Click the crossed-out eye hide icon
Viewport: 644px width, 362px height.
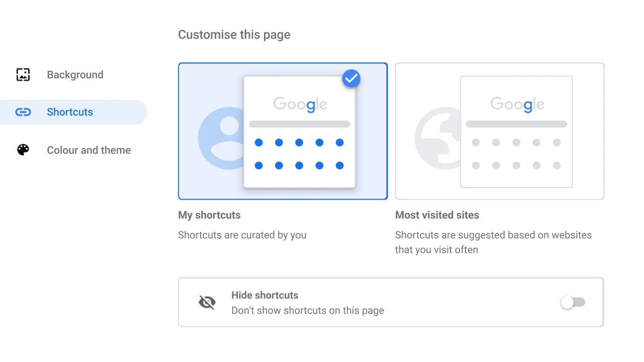(x=207, y=302)
